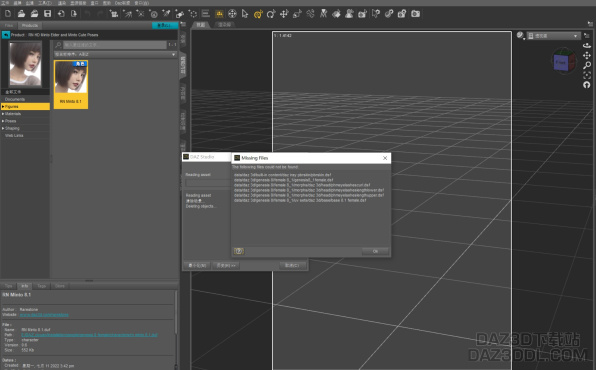Select the RN Minto 8.1 character thumbnail
The image size is (596, 370).
coord(71,84)
